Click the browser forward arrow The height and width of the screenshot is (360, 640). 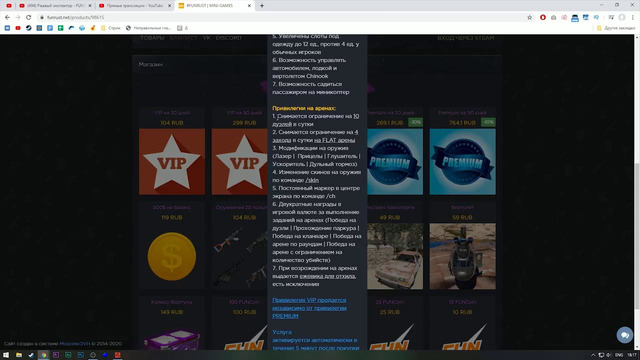18,17
